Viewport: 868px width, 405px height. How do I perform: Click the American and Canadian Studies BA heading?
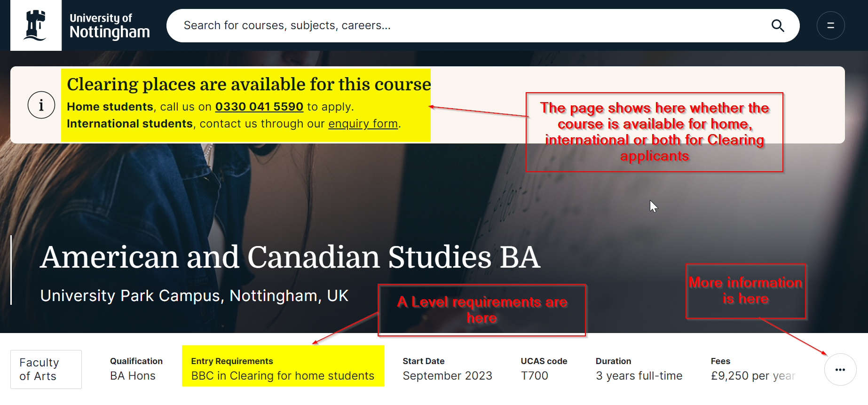(x=290, y=257)
